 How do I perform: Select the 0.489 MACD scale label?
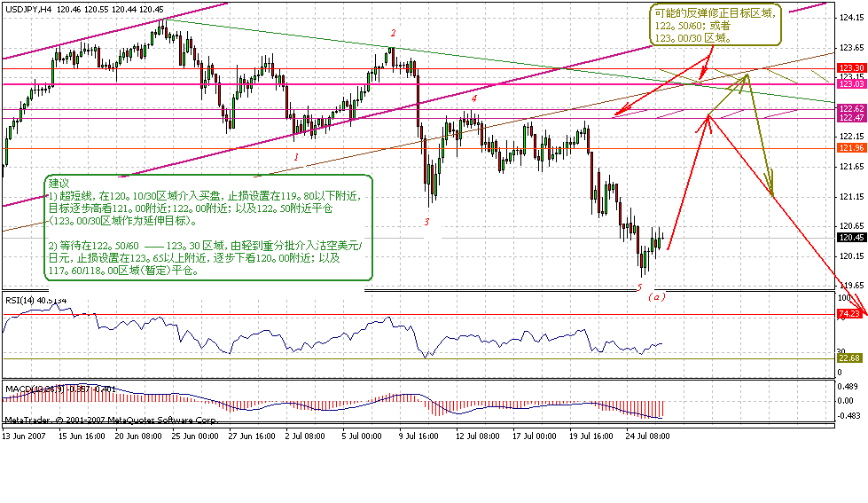coord(848,386)
